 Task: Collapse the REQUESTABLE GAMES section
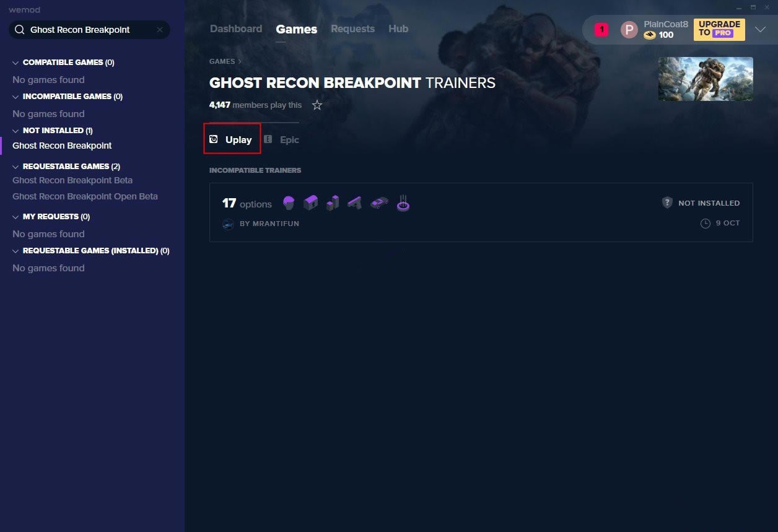tap(15, 166)
